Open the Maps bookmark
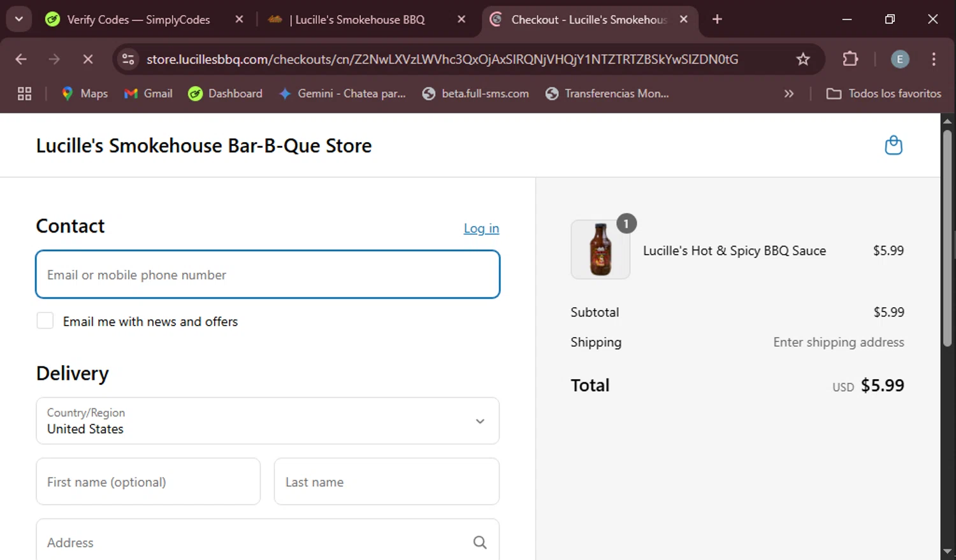 click(85, 94)
